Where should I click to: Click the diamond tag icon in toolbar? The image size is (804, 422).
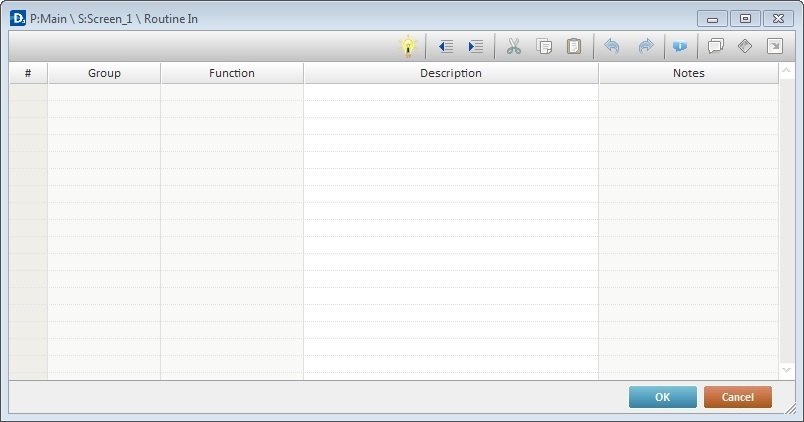745,46
